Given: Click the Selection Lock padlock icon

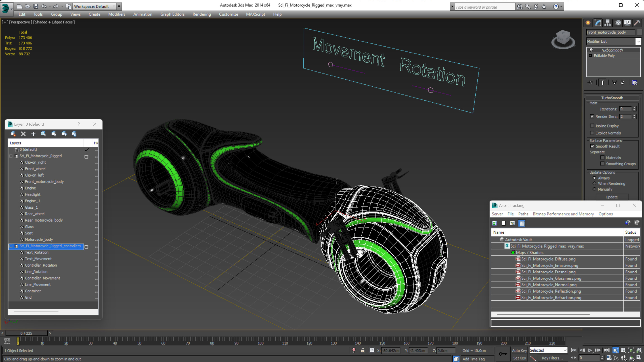Looking at the screenshot, I should point(363,350).
